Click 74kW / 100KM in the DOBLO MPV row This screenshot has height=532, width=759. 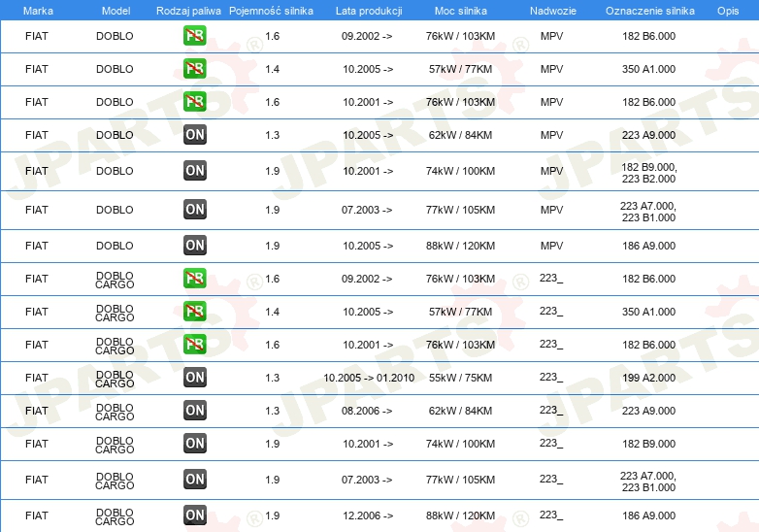(x=460, y=171)
